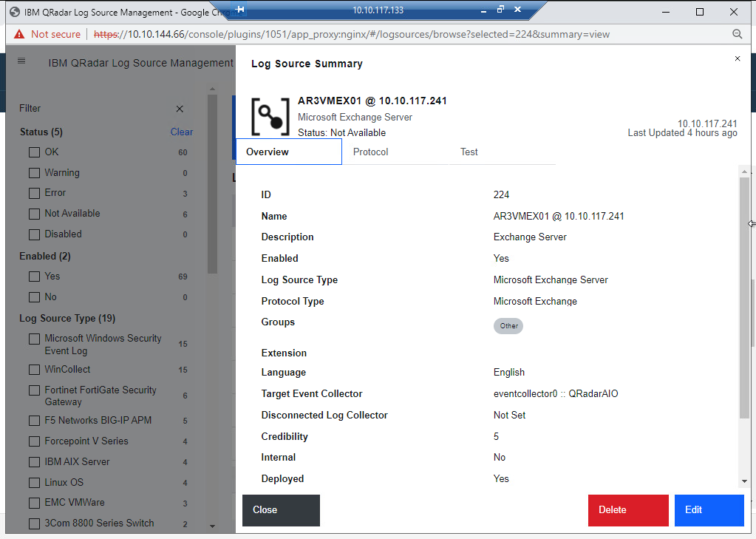Click the filter panel scroll down arrow

click(212, 526)
